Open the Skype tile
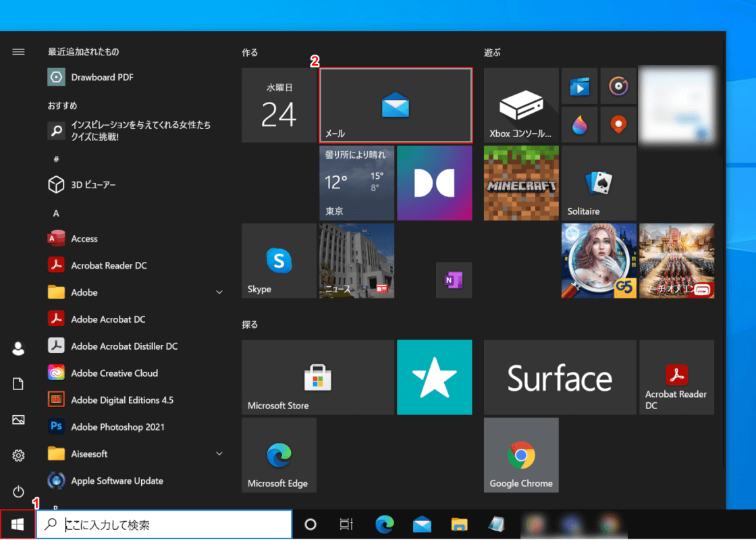 279,261
